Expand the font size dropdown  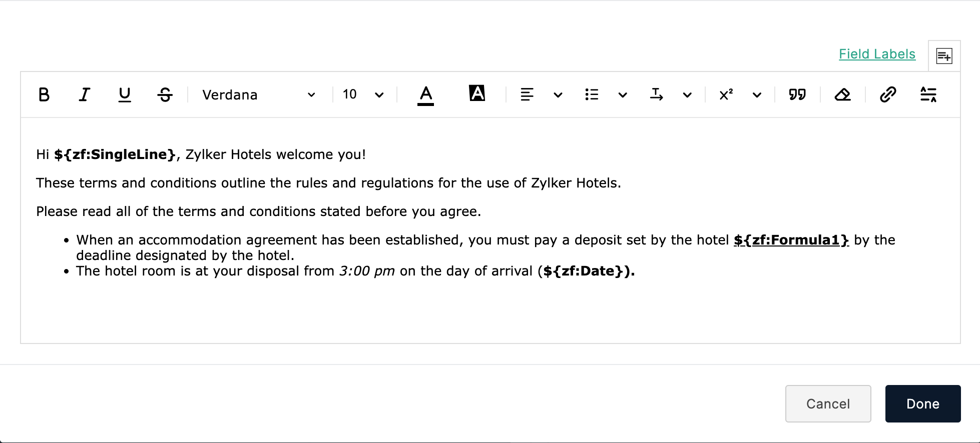[x=379, y=94]
